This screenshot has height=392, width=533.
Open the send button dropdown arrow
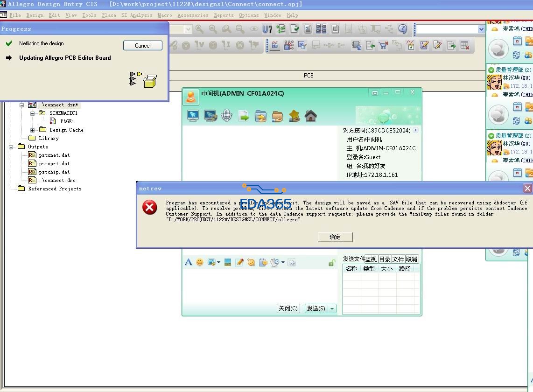tap(332, 308)
